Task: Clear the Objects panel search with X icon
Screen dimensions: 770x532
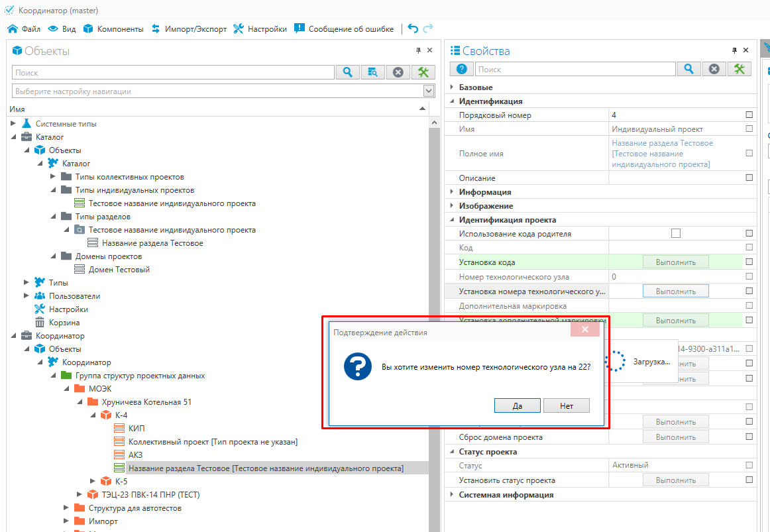Action: click(x=398, y=72)
